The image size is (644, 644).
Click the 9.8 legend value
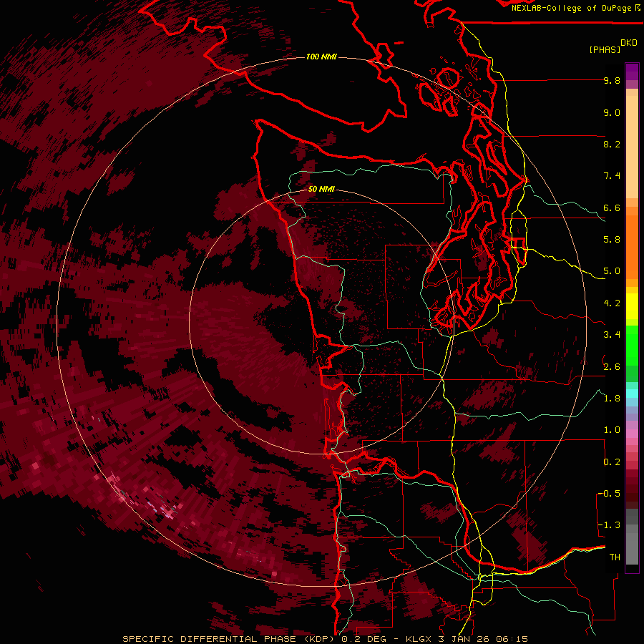(612, 80)
